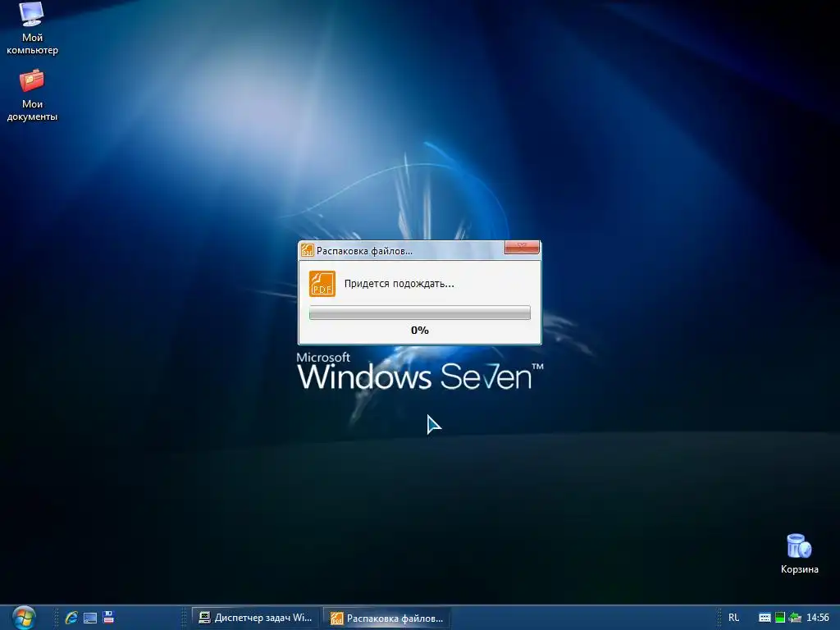
Task: Click the large orange PDF icon in dialog
Action: (x=322, y=283)
